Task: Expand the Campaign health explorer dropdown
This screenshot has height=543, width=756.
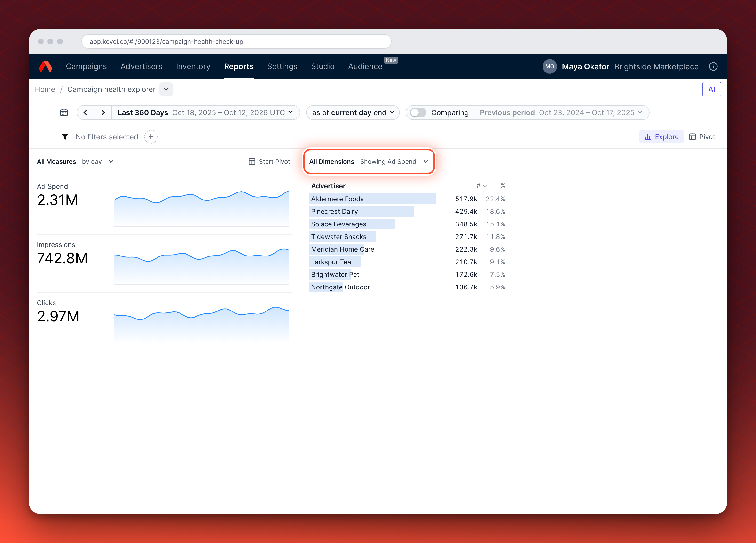Action: coord(166,89)
